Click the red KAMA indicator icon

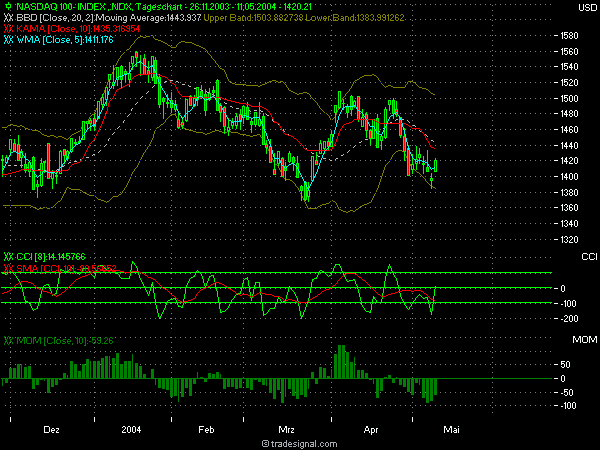(x=8, y=29)
